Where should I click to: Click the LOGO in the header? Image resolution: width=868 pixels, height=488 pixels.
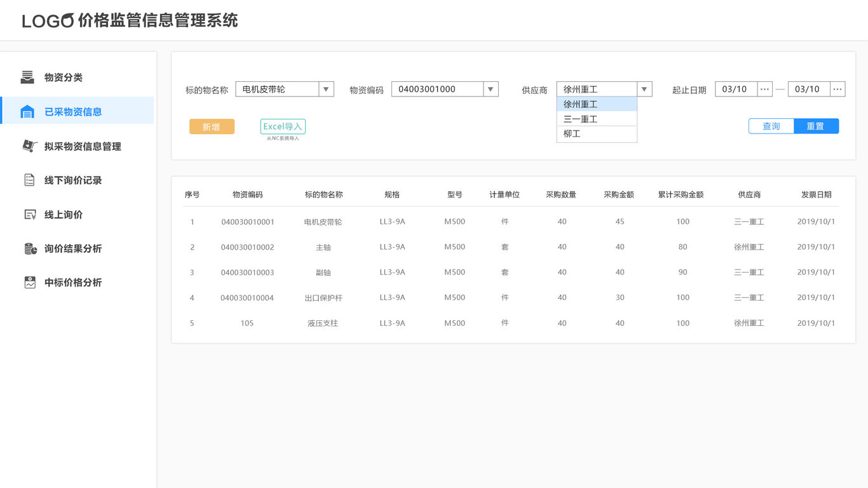(x=48, y=21)
